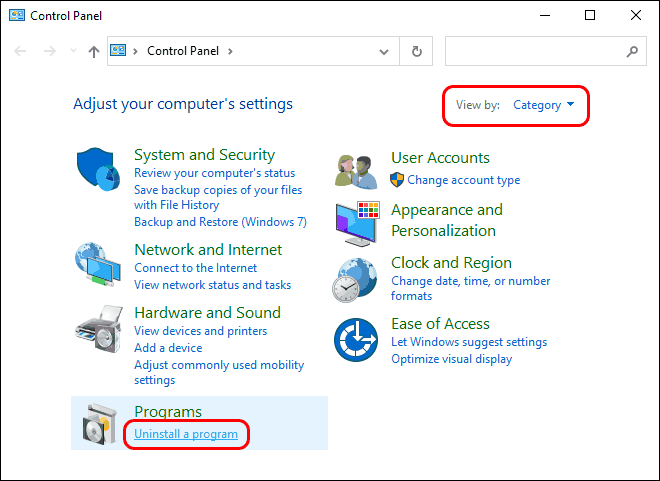Minimize the Control Panel window
The image size is (660, 481).
click(545, 16)
